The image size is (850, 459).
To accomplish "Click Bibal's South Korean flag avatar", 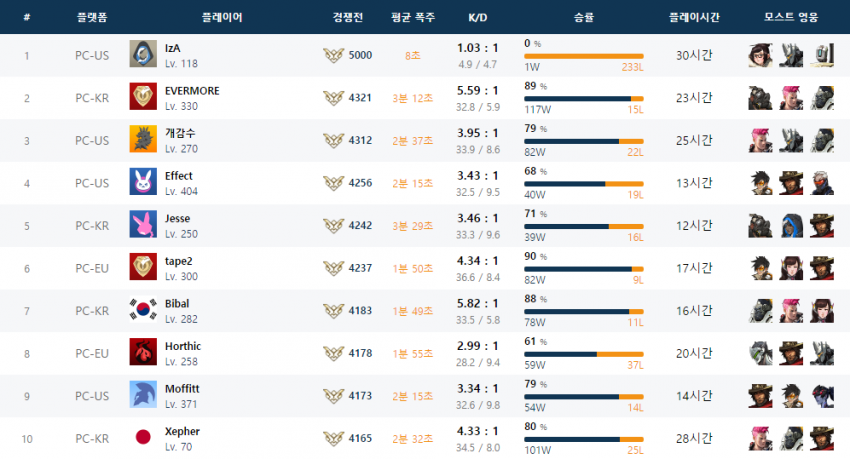I will coord(143,310).
